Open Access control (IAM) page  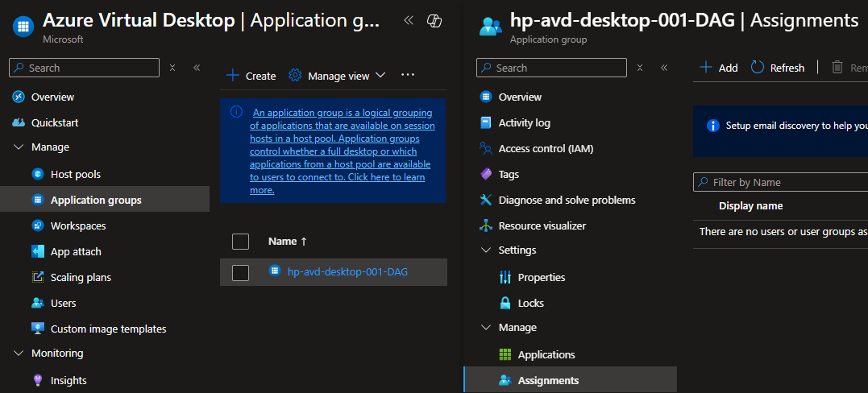[545, 148]
